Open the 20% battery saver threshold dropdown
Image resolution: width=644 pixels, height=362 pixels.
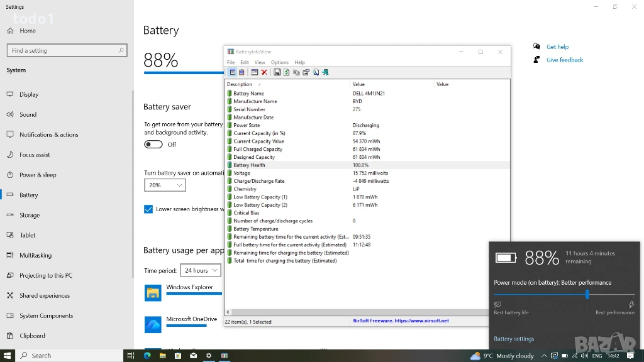(165, 185)
